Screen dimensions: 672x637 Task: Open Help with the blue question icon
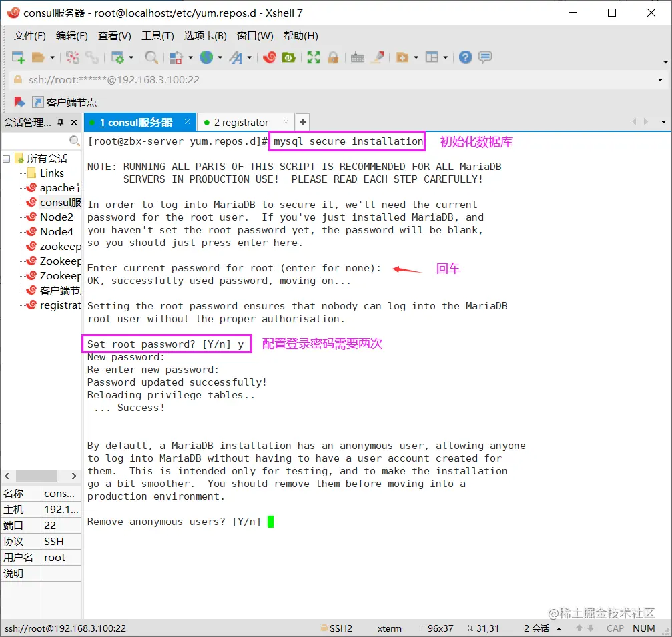coord(465,57)
